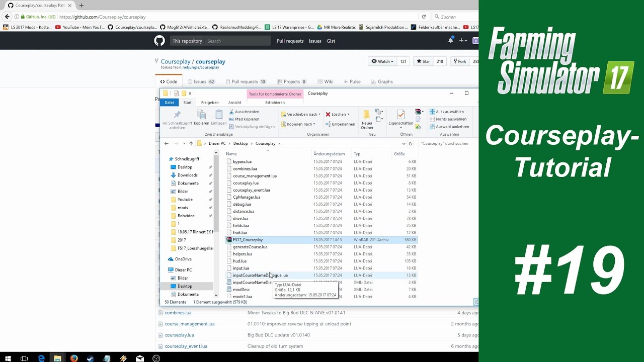Image resolution: width=644 pixels, height=362 pixels.
Task: Switch to the Freigeben ribbon tab
Action: [x=210, y=102]
